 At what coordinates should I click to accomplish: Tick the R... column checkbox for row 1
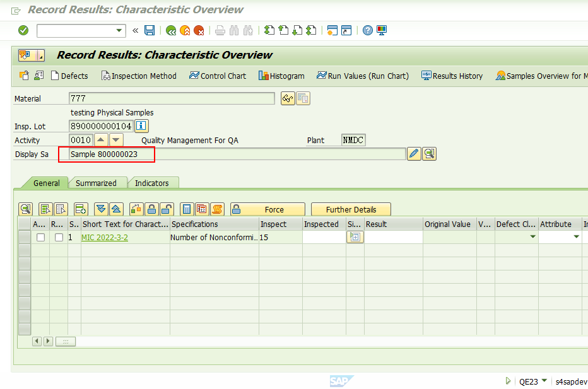pos(59,237)
